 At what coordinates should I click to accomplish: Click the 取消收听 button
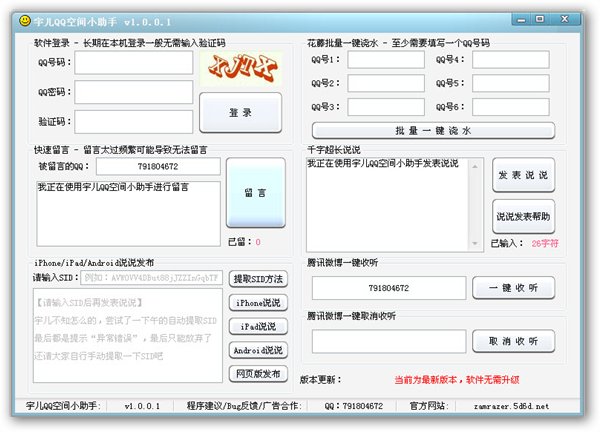514,341
